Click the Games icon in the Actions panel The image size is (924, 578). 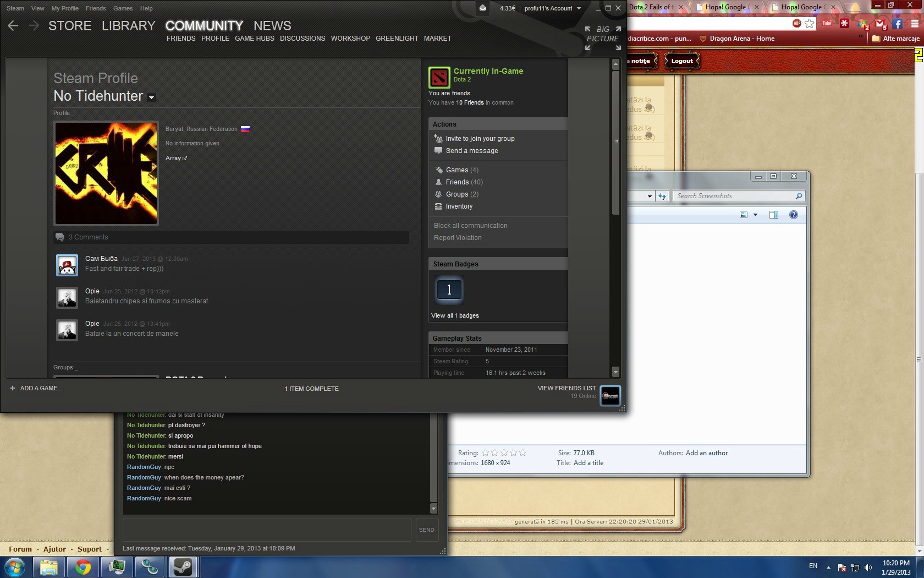(438, 170)
